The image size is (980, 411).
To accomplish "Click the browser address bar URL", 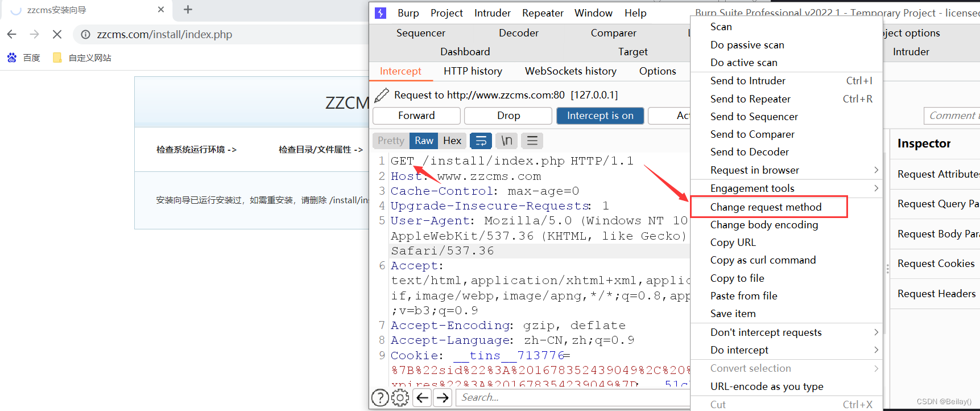I will (x=164, y=34).
